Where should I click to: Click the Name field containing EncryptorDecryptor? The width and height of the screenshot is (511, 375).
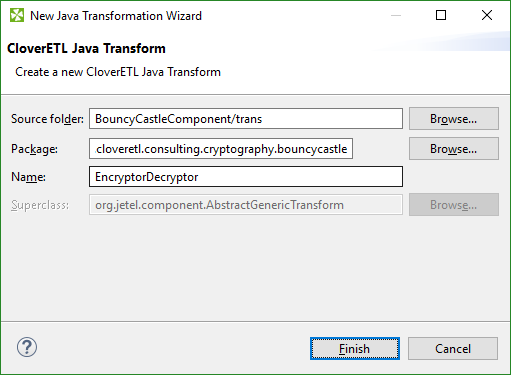(246, 177)
